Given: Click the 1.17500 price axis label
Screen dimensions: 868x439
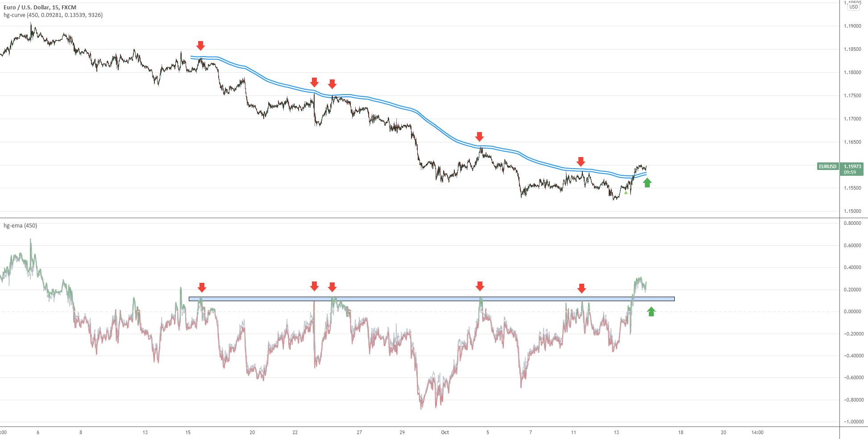Looking at the screenshot, I should click(852, 95).
